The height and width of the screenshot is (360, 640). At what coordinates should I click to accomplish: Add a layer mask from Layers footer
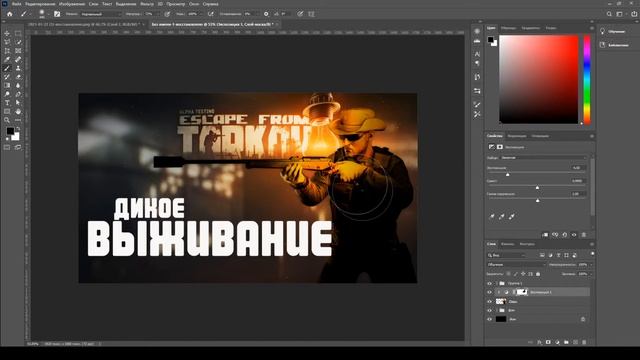[x=548, y=342]
